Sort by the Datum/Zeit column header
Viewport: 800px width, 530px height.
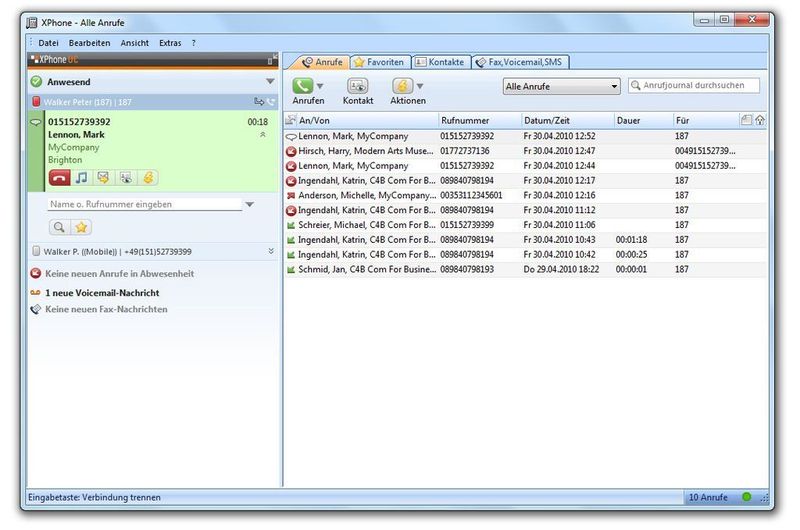(x=567, y=120)
